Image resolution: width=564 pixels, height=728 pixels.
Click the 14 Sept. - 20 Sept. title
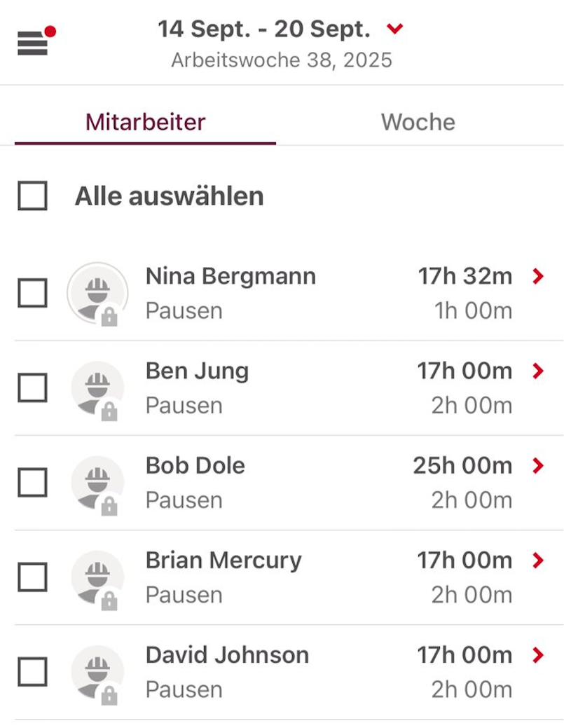[263, 29]
